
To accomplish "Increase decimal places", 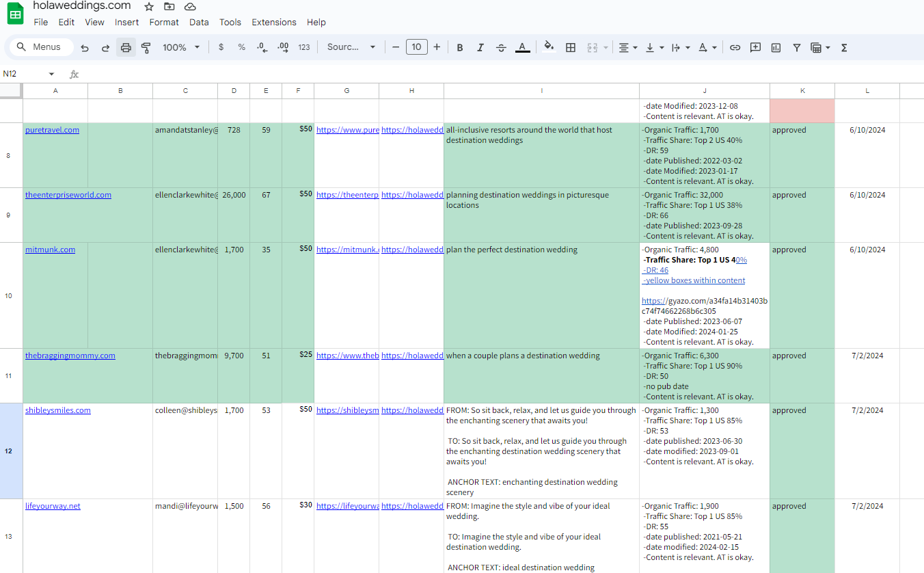I will coord(283,47).
